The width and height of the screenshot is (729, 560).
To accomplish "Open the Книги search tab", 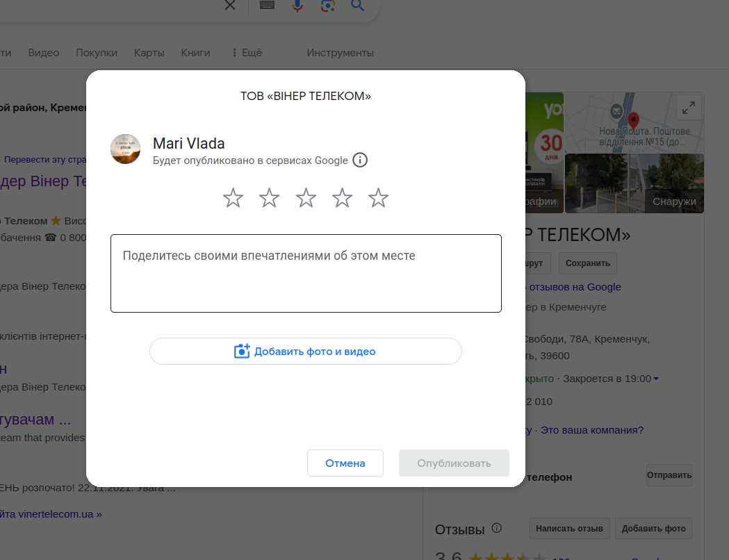I will point(196,53).
